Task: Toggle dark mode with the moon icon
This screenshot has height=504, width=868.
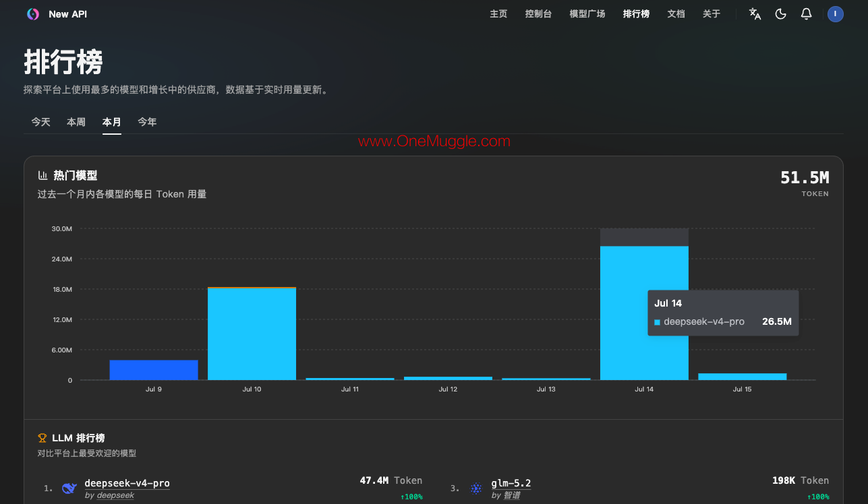Action: 781,14
